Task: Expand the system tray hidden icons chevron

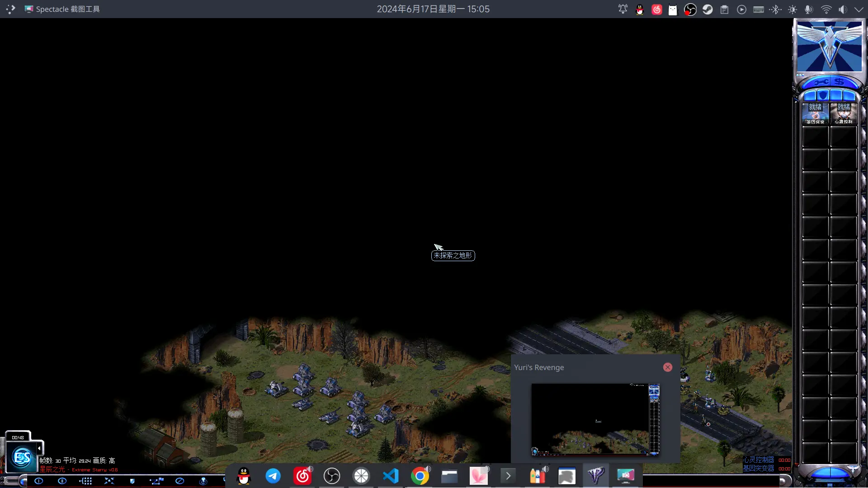Action: [x=859, y=9]
